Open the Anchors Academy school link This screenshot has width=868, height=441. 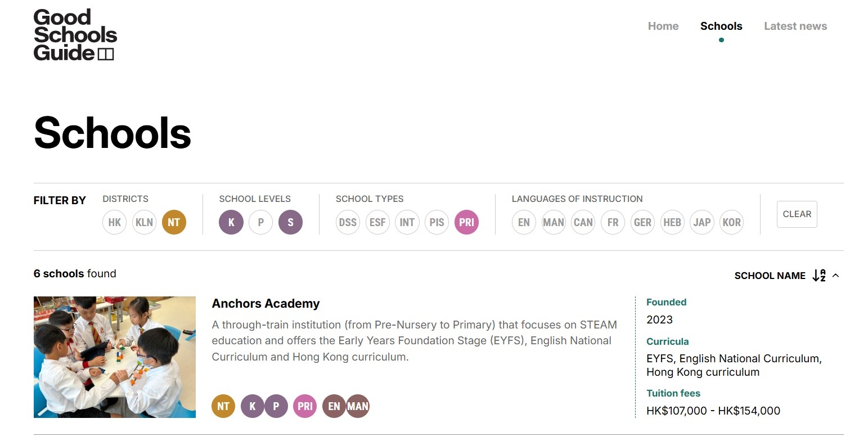(266, 304)
